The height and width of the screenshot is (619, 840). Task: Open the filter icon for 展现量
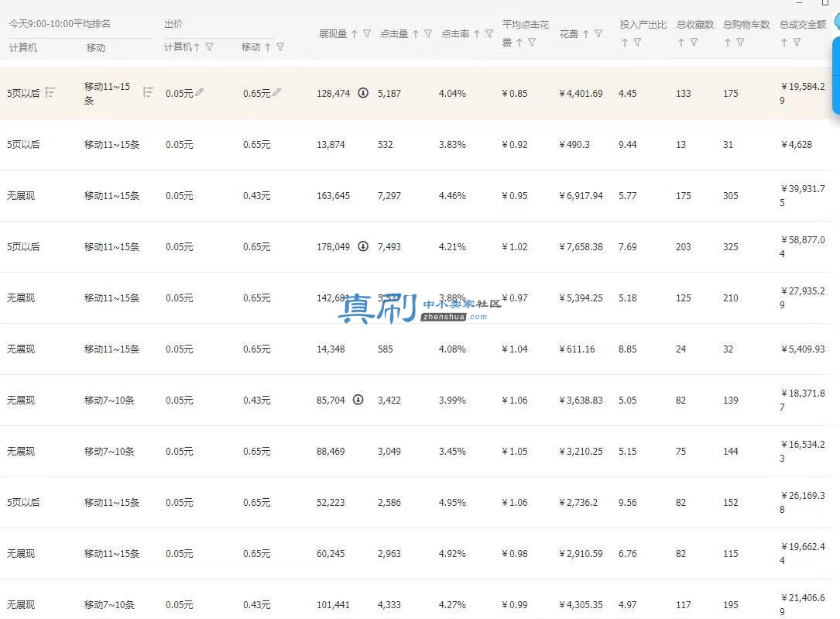tap(367, 34)
